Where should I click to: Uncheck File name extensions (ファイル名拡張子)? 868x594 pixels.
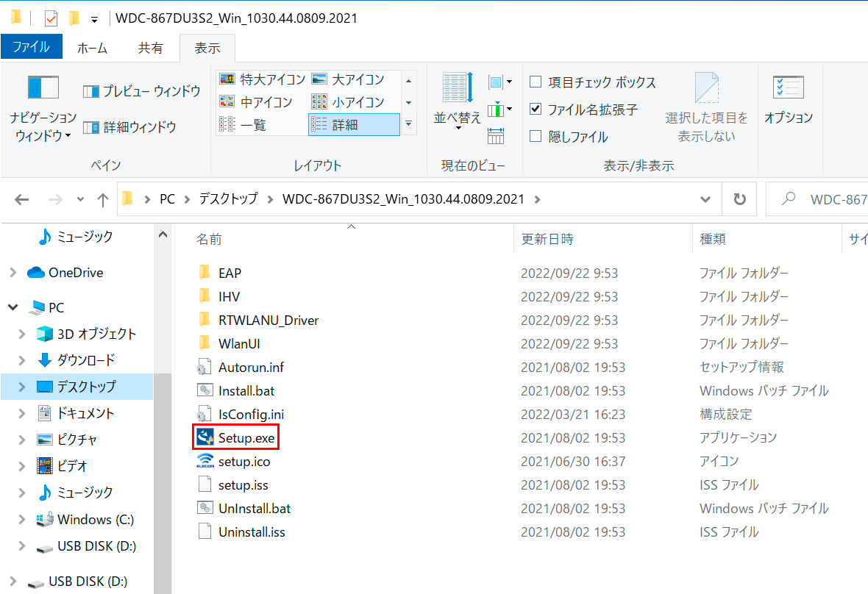tap(536, 109)
